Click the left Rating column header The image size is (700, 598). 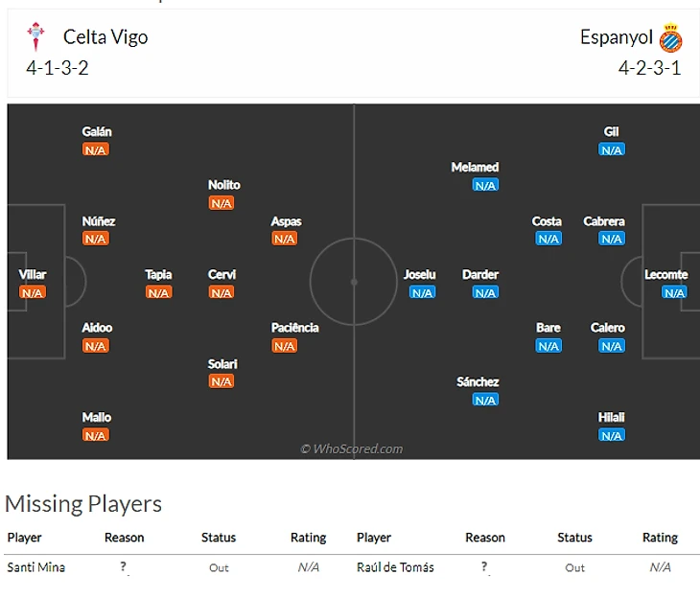(308, 538)
